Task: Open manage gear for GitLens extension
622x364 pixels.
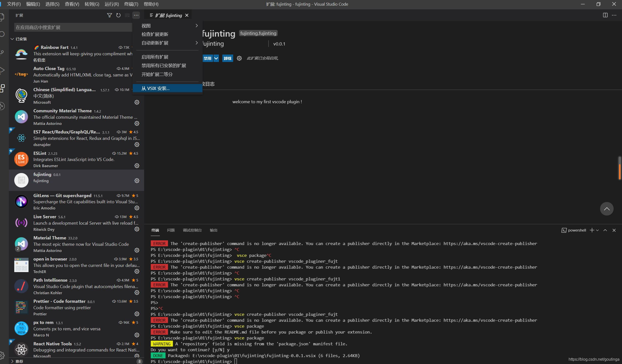Action: click(x=137, y=208)
